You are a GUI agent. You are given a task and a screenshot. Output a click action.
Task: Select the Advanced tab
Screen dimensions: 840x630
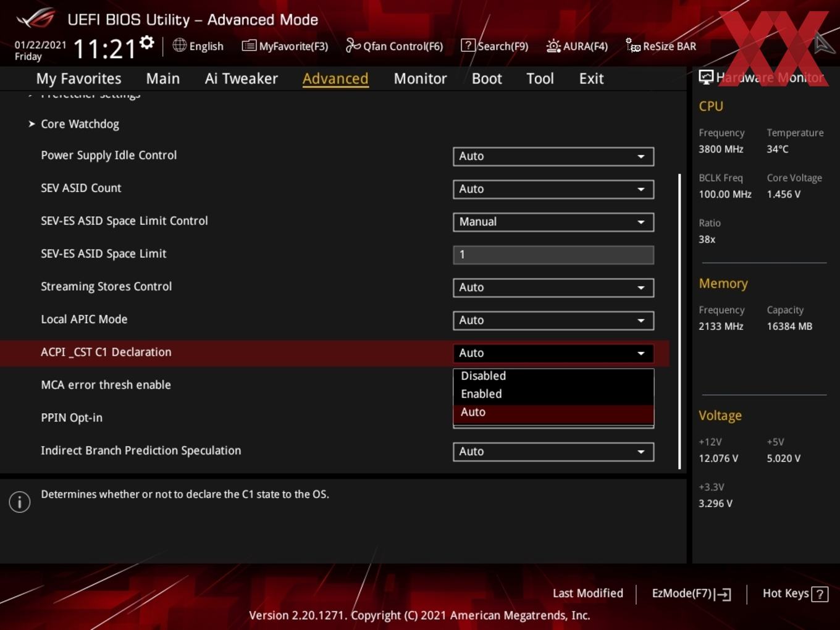click(335, 78)
